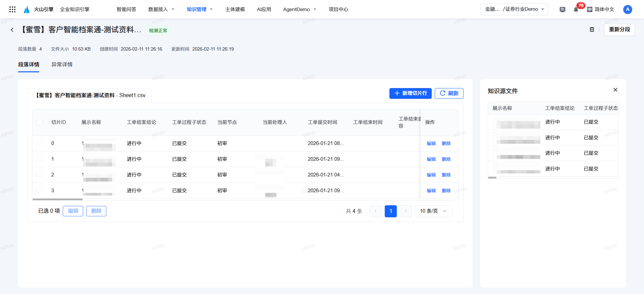Open the message chat icon in header
644x294 pixels.
562,9
